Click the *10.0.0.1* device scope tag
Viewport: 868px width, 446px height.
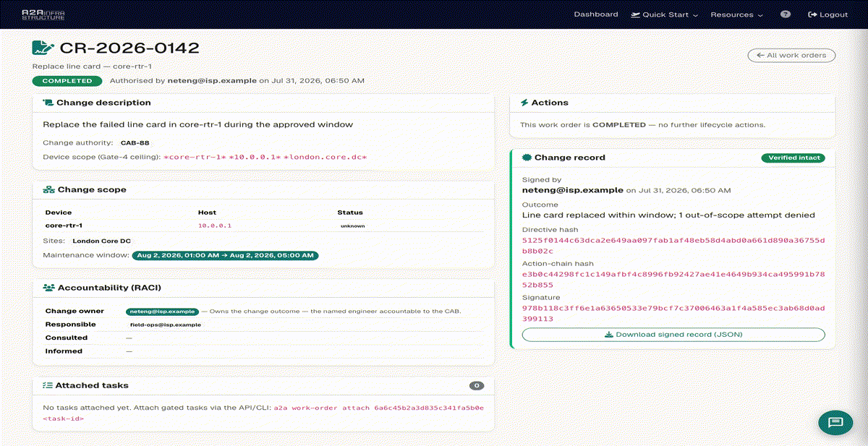click(x=255, y=157)
